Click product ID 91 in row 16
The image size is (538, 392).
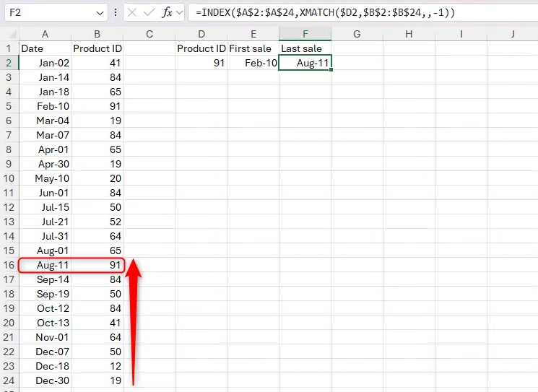point(97,265)
